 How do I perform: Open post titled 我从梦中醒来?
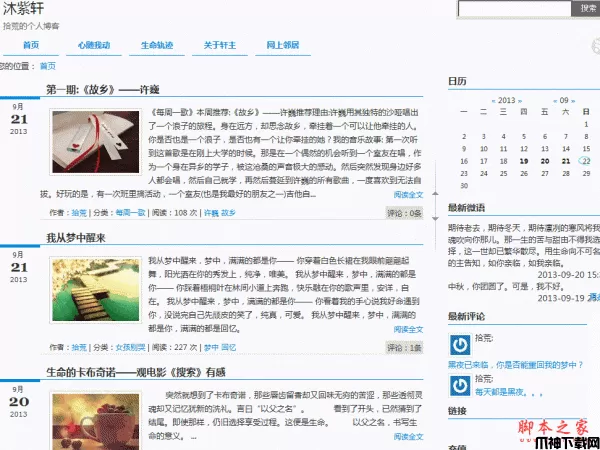75,238
